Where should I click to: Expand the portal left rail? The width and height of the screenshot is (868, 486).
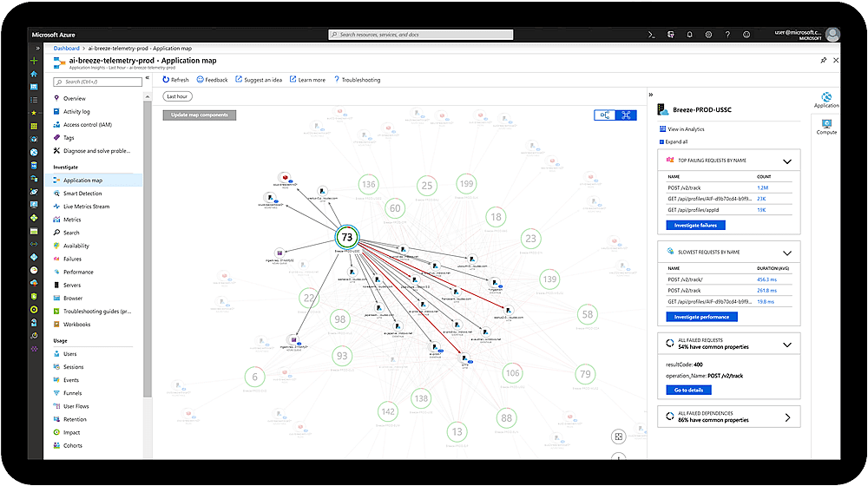37,48
